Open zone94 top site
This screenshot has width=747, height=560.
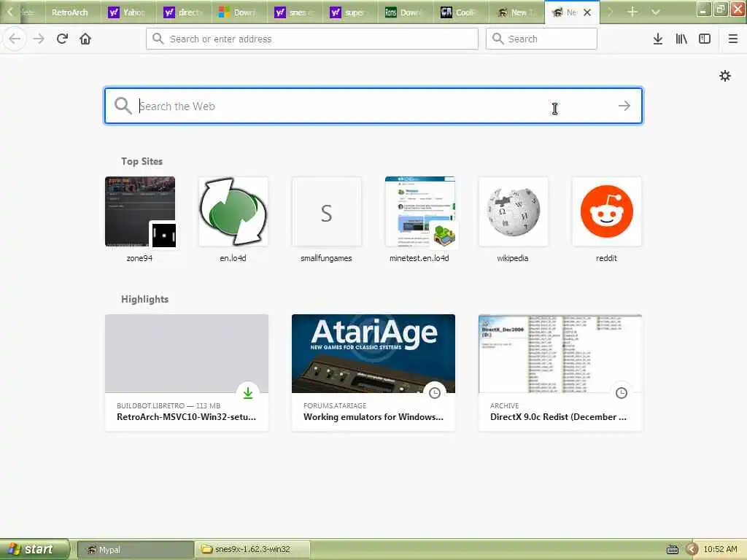(140, 219)
